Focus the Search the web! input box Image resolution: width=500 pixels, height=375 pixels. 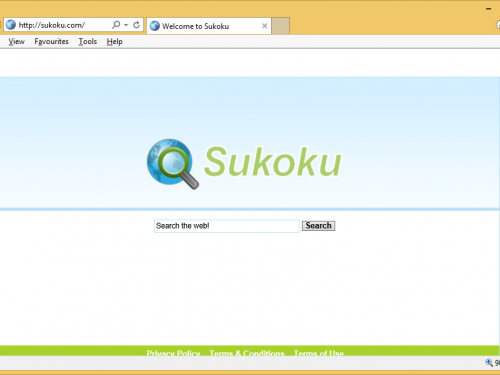click(x=227, y=226)
